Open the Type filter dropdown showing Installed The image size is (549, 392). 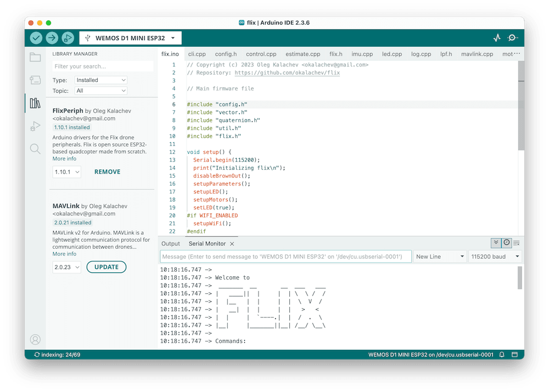click(100, 80)
